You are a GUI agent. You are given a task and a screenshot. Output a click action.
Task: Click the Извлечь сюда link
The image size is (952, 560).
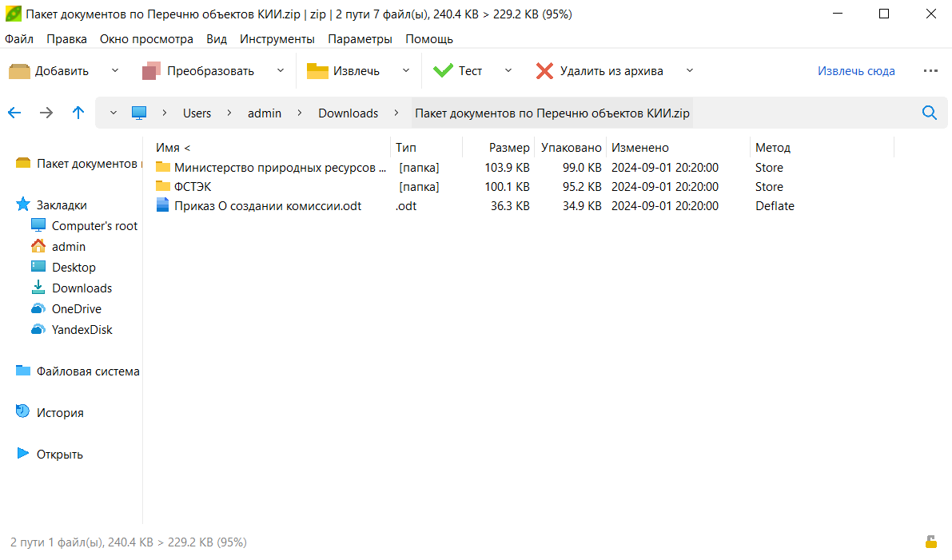855,71
